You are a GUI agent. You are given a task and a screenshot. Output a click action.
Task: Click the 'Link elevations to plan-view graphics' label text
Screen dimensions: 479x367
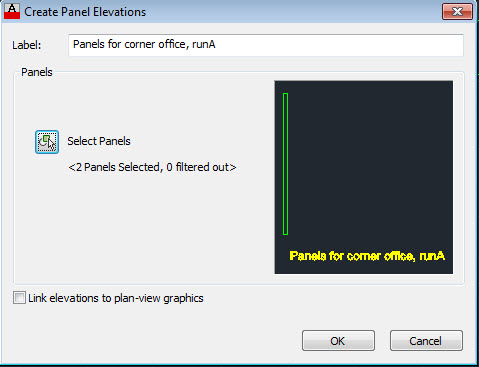click(x=116, y=298)
